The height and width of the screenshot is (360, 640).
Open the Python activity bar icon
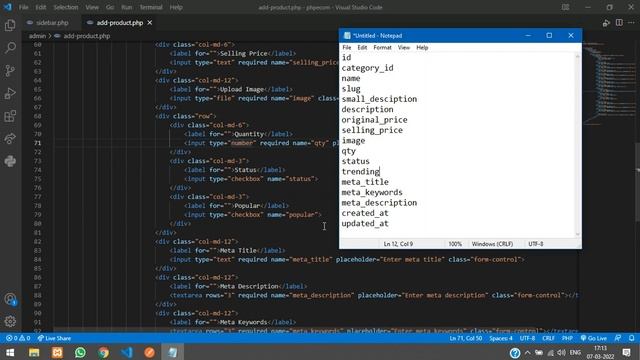click(10, 161)
